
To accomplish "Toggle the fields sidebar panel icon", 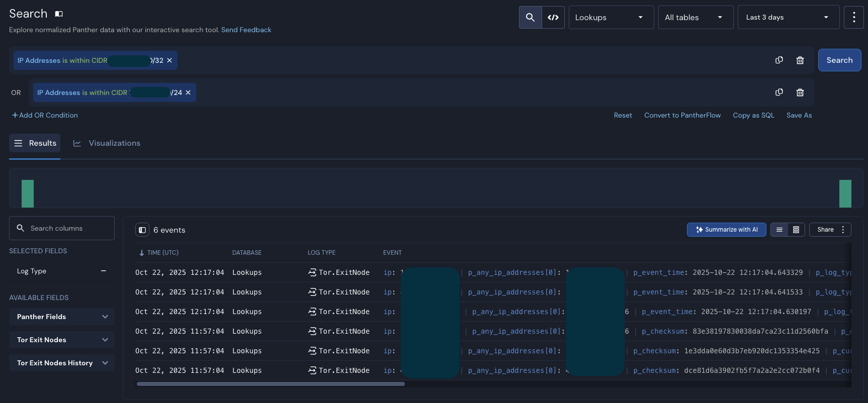I will [x=142, y=230].
